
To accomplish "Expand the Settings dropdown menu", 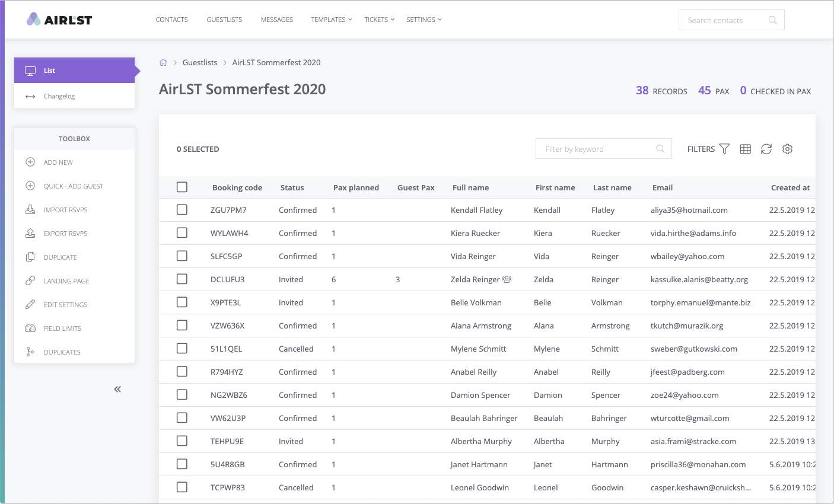I will point(424,20).
